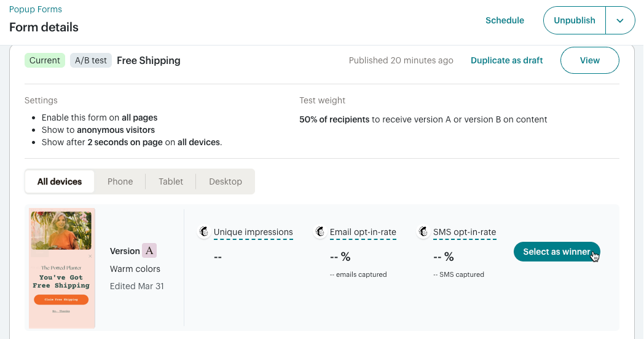Image resolution: width=644 pixels, height=339 pixels.
Task: Click the A/B test badge
Action: pyautogui.click(x=91, y=60)
